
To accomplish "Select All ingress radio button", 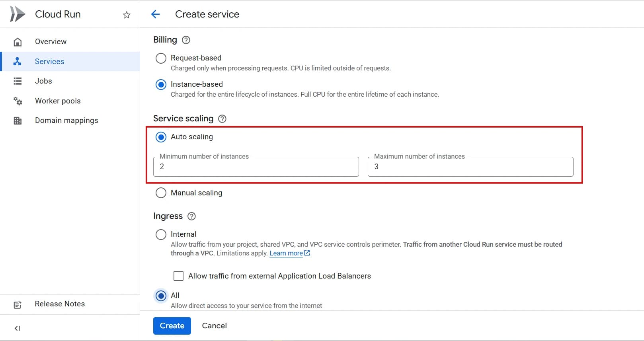I will 161,296.
